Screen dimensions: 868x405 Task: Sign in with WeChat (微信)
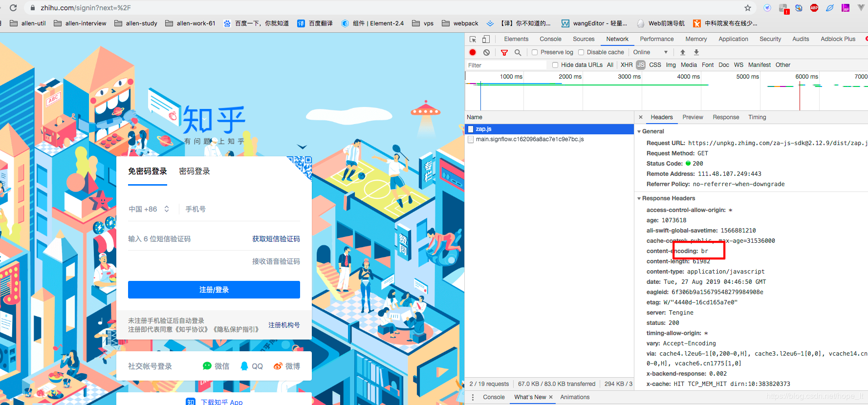point(216,366)
